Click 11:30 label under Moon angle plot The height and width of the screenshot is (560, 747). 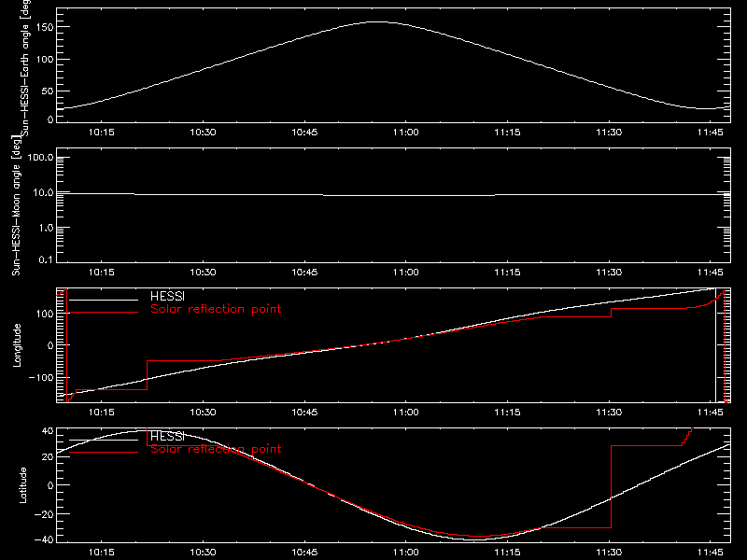[x=609, y=273]
